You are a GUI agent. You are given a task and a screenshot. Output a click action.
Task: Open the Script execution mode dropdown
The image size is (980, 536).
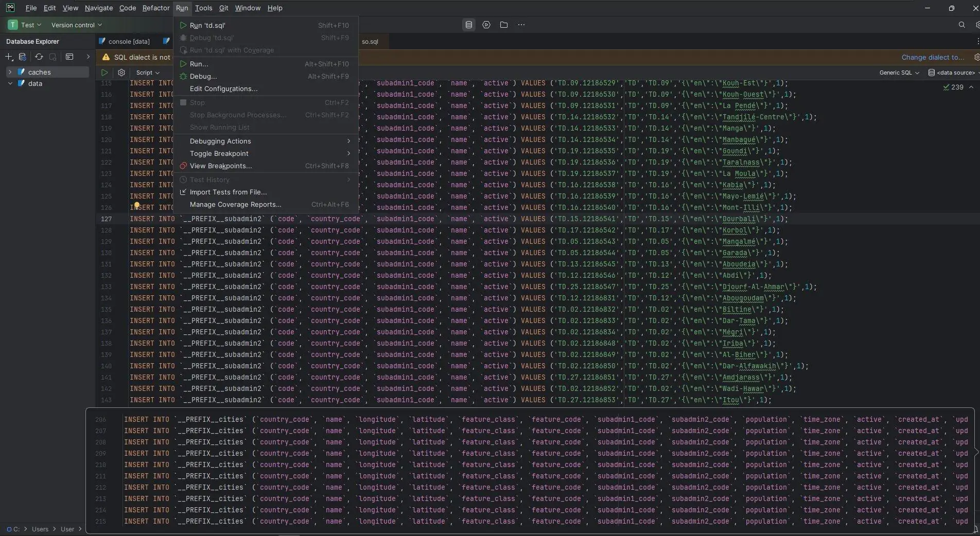point(148,73)
